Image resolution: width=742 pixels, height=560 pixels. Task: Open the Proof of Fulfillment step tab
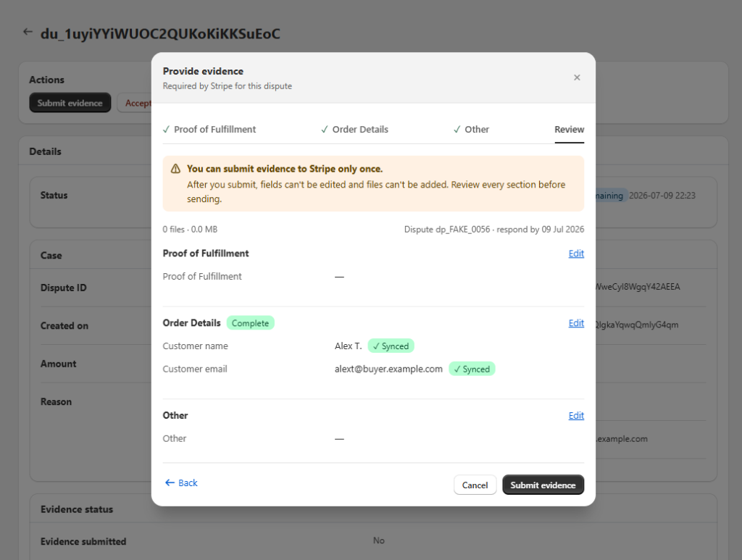coord(209,129)
